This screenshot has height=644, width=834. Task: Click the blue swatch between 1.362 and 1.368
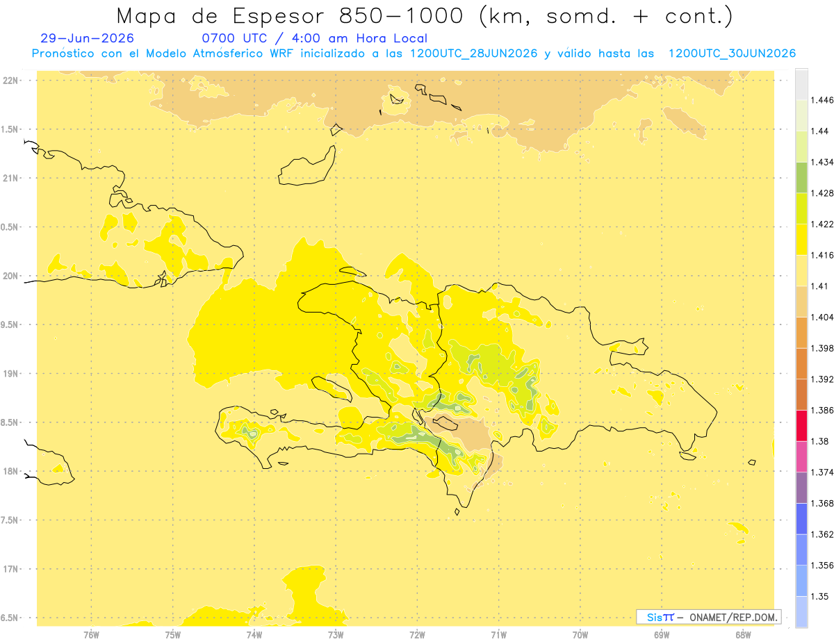(801, 518)
